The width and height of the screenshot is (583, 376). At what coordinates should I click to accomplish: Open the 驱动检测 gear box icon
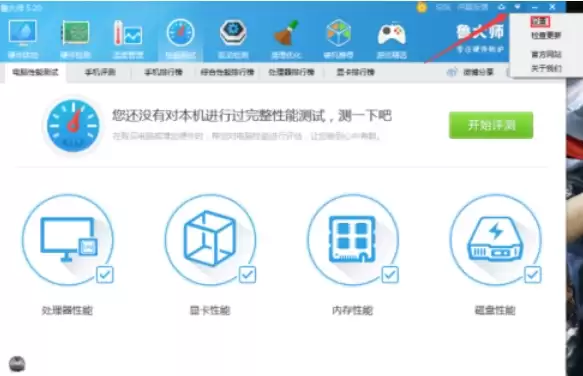[233, 33]
